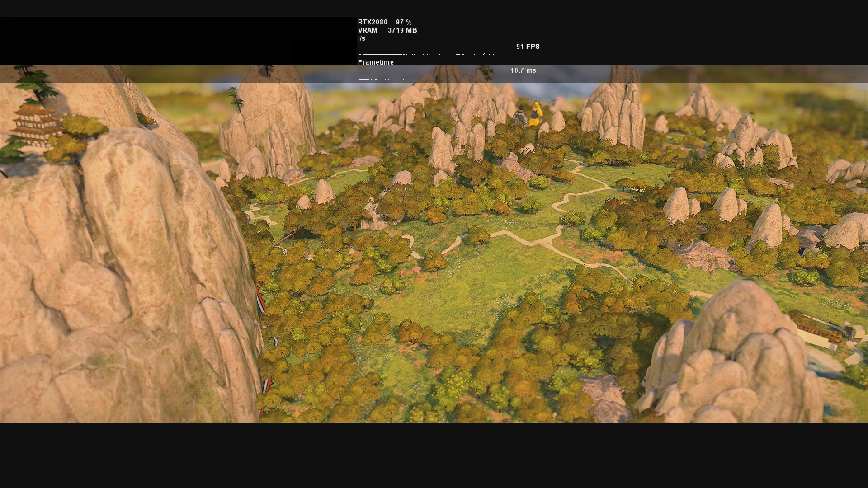Click the VRAM label in overlay
This screenshot has width=868, height=488.
coord(368,30)
